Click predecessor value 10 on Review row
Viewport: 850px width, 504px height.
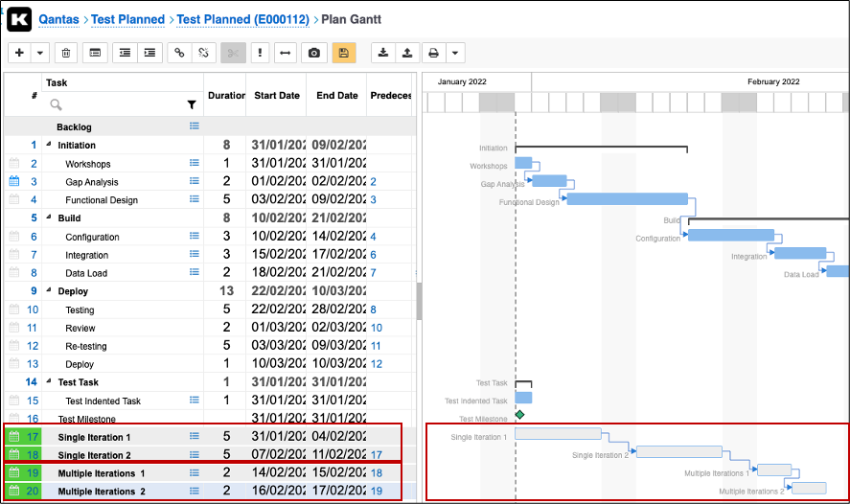coord(377,328)
